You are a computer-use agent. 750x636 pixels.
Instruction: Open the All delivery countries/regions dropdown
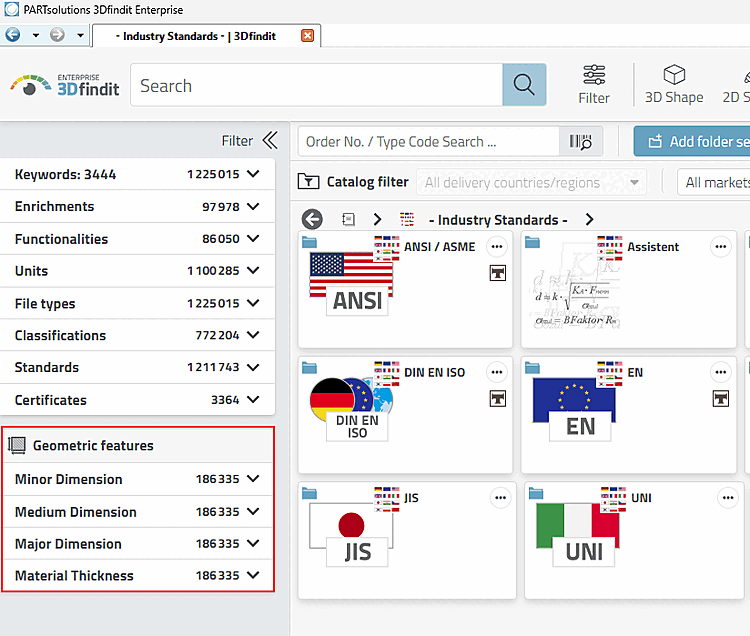pyautogui.click(x=531, y=182)
